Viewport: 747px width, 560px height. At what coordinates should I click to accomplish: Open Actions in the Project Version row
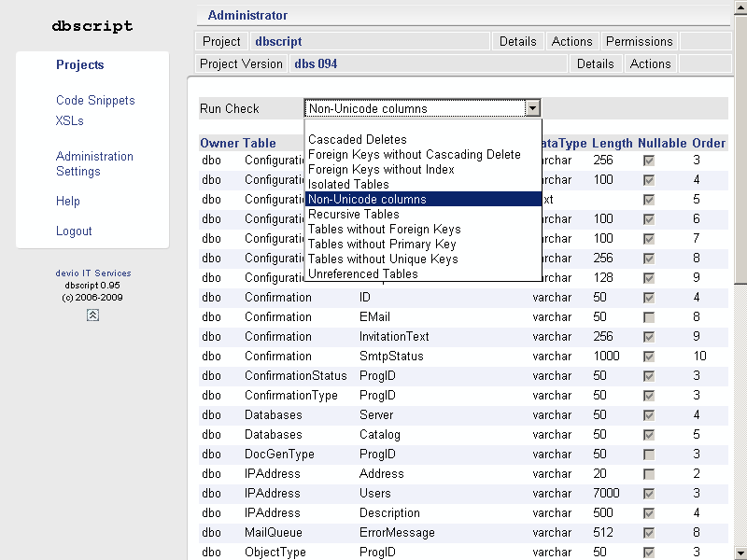point(650,63)
